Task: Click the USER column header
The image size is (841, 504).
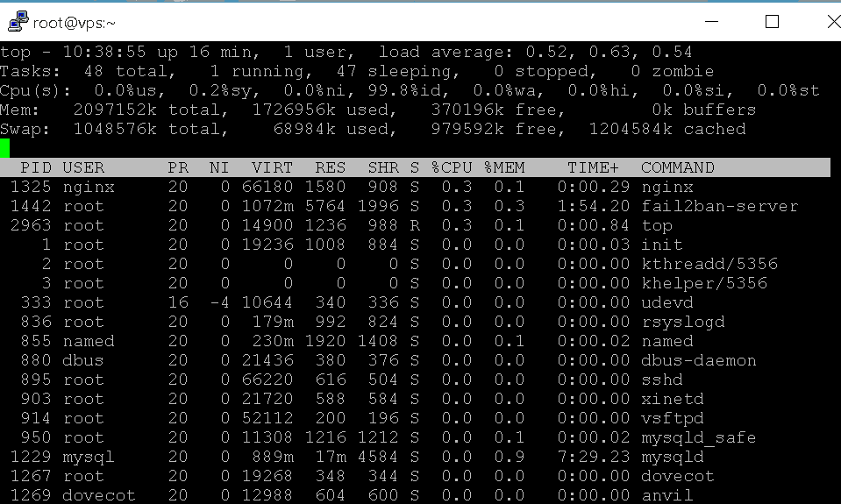Action: click(x=83, y=167)
